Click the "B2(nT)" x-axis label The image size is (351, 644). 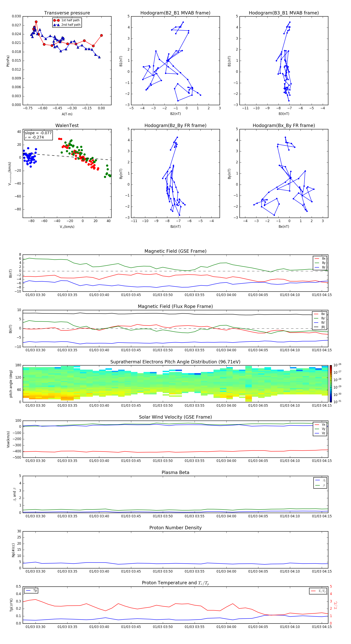pyautogui.click(x=175, y=114)
